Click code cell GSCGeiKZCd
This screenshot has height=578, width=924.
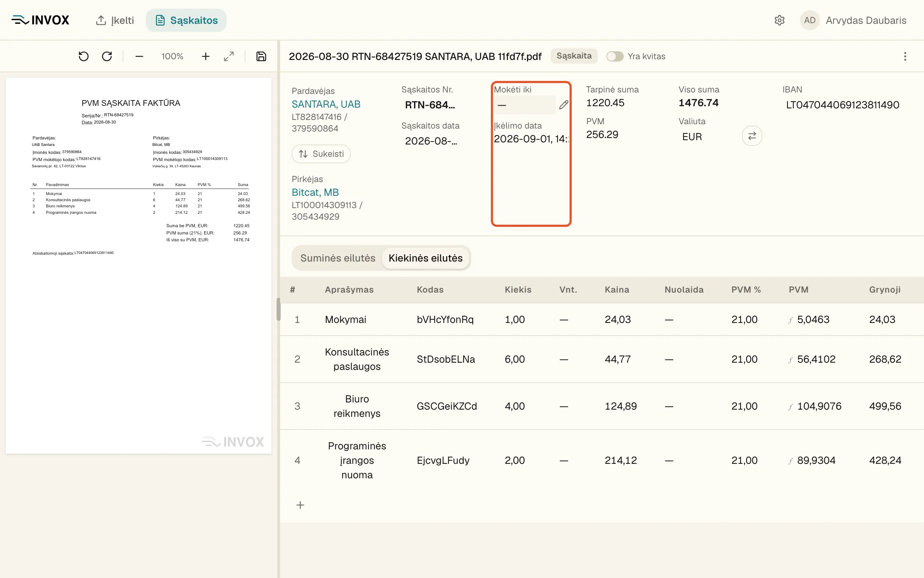coord(447,406)
